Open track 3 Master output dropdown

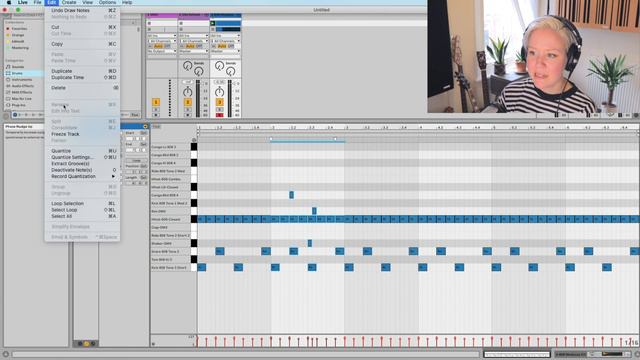(x=225, y=51)
